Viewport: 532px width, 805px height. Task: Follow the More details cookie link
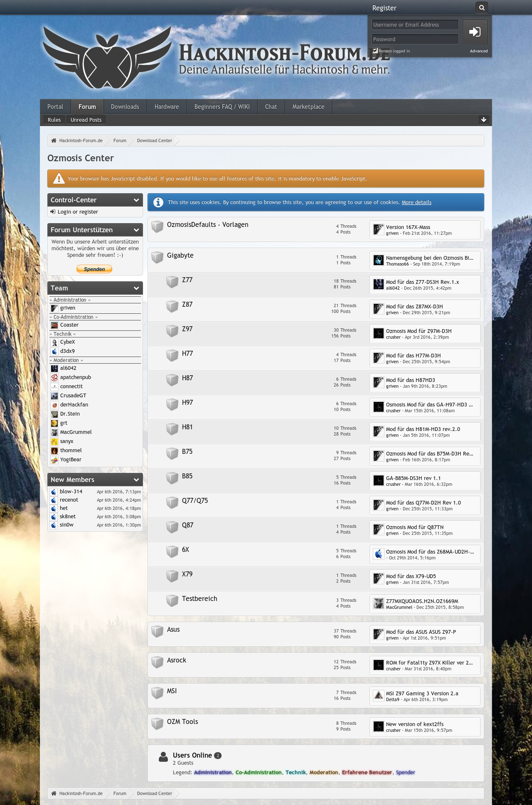pos(416,202)
